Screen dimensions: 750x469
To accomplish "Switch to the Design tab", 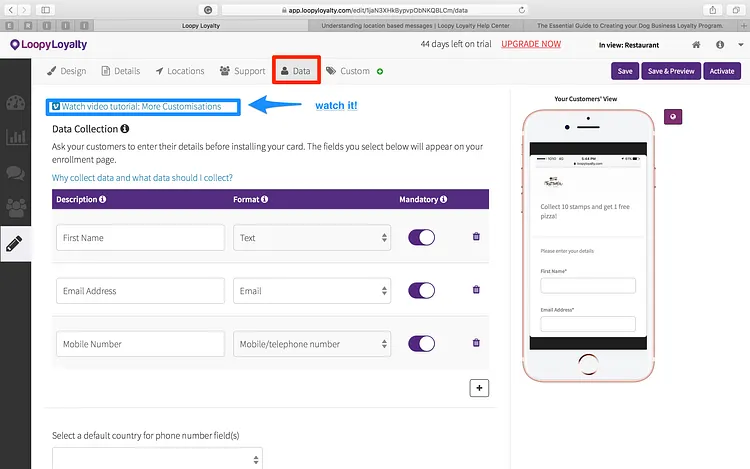I will pyautogui.click(x=67, y=71).
